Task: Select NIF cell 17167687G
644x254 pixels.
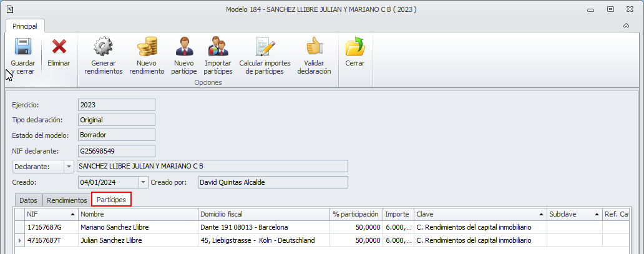Action: [x=51, y=227]
